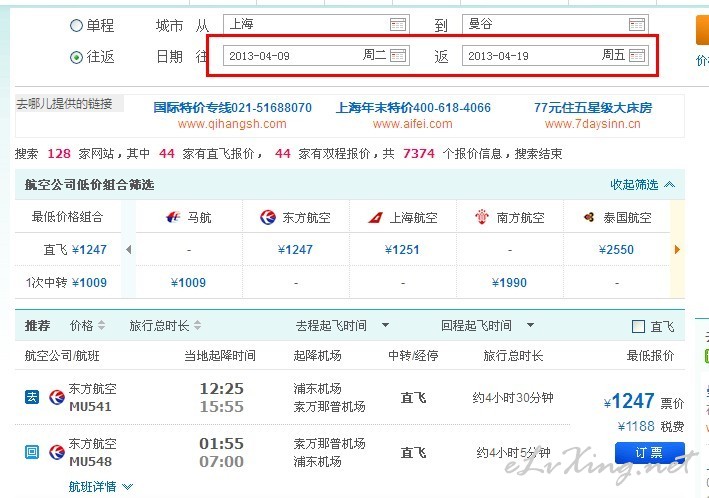
Task: Visit www.7daysinn.cn link
Action: [x=592, y=124]
